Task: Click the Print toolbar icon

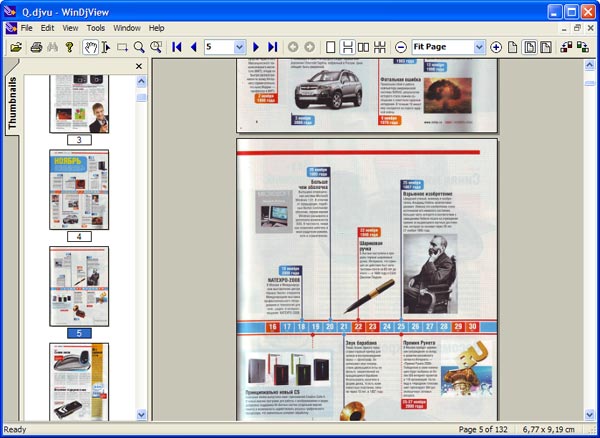Action: coord(36,47)
